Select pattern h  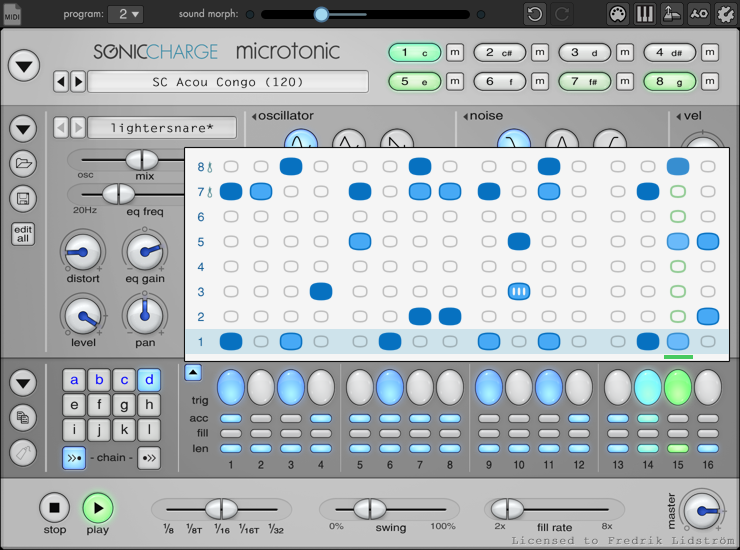click(x=149, y=405)
